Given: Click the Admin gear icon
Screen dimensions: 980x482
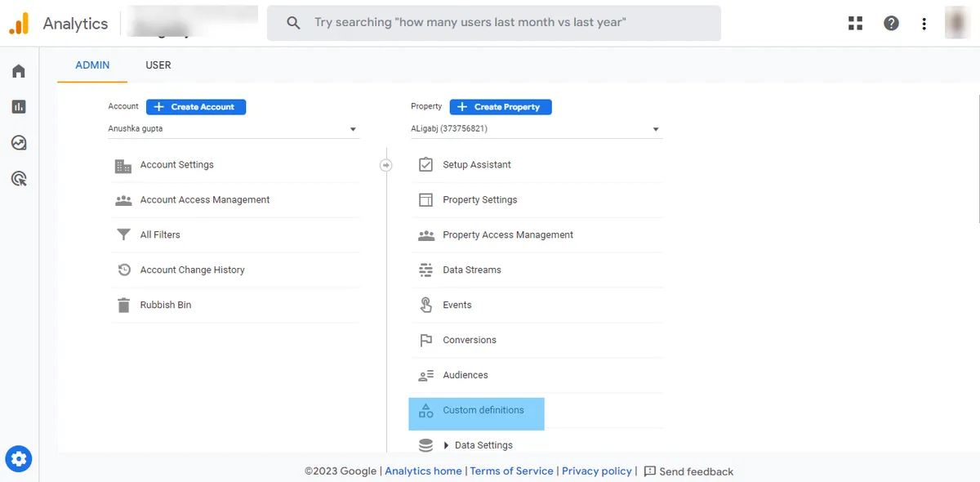Looking at the screenshot, I should (x=19, y=459).
